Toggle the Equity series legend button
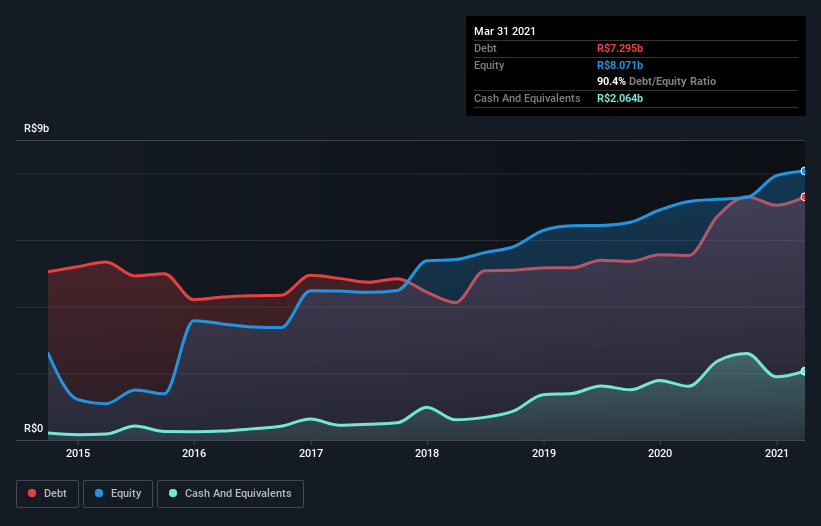Image resolution: width=821 pixels, height=526 pixels. tap(118, 494)
